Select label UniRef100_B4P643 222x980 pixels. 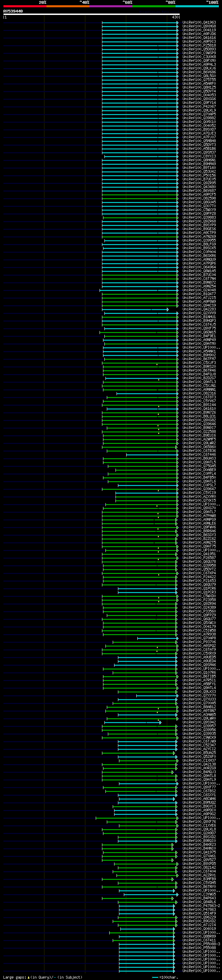click(x=199, y=898)
